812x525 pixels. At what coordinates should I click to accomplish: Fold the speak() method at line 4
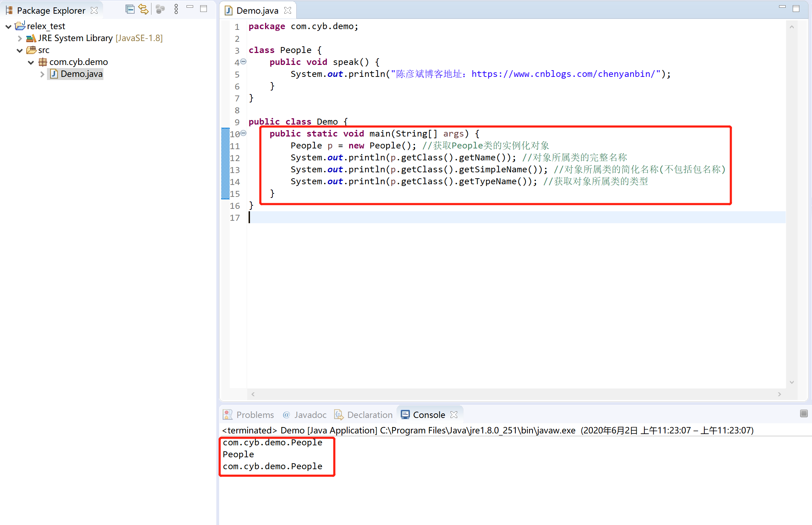point(243,61)
